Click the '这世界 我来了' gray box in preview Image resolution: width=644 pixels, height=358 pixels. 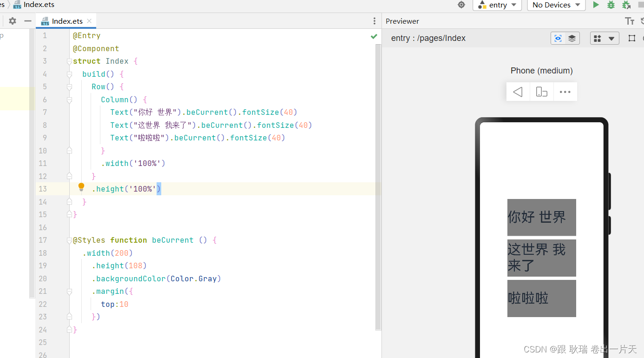(542, 258)
